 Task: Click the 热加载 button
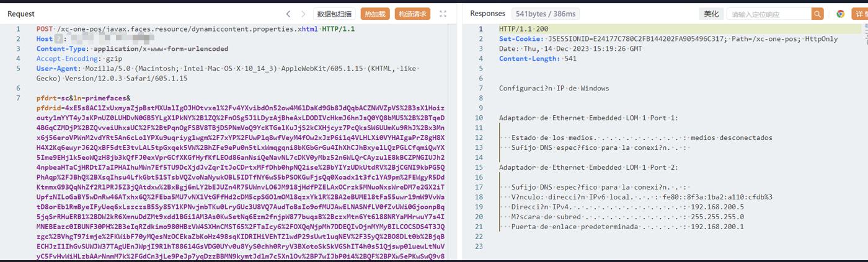click(374, 14)
